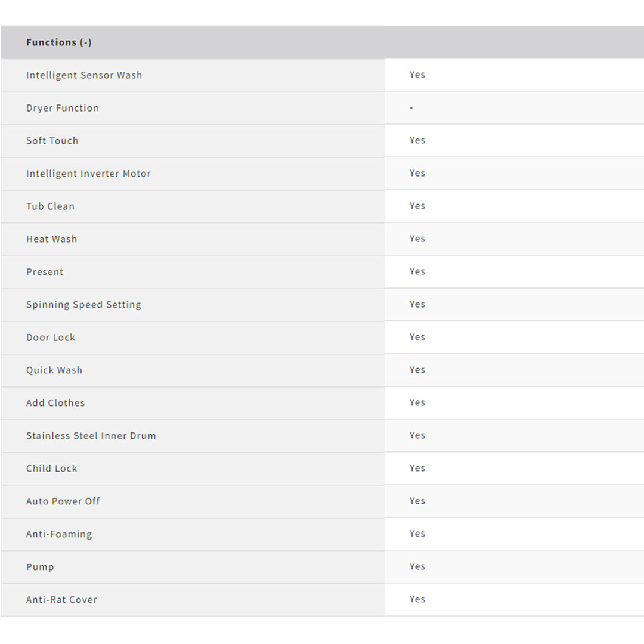
Task: Select the Quick Wash feature label
Action: pyautogui.click(x=54, y=370)
